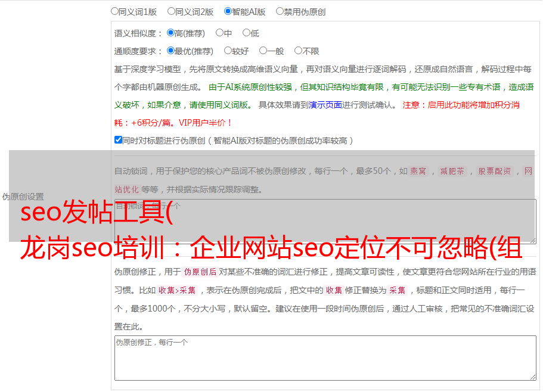The height and width of the screenshot is (392, 543).
Task: Toggle 同时对标题进行伪原创 checkbox
Action: click(x=118, y=140)
